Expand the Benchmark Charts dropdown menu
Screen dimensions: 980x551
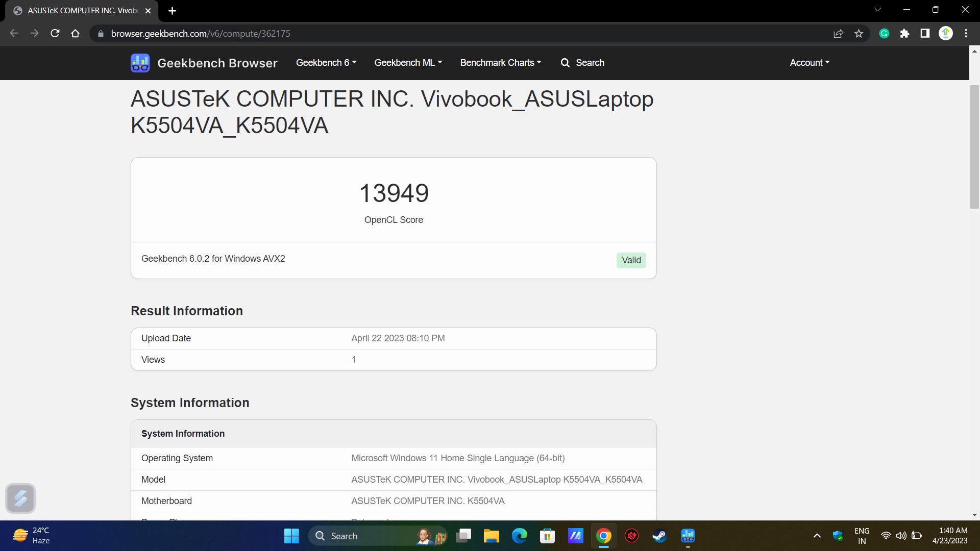pyautogui.click(x=501, y=63)
